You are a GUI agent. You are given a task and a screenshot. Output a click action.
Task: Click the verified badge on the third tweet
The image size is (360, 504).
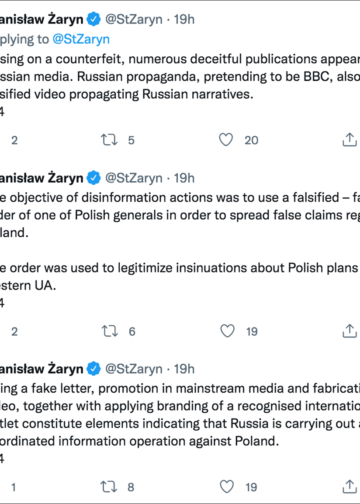94,369
